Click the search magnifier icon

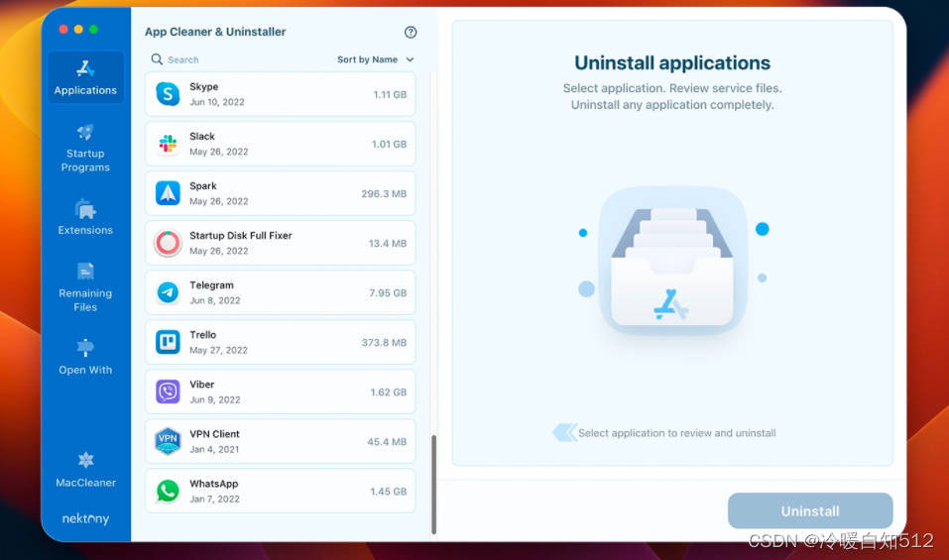click(x=157, y=59)
